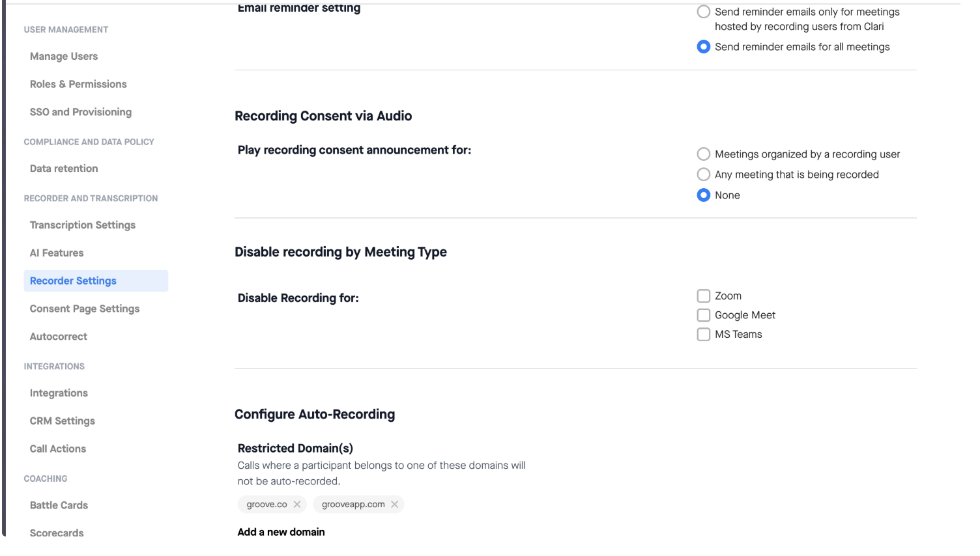Remove the groove.co restricted domain

pos(297,505)
